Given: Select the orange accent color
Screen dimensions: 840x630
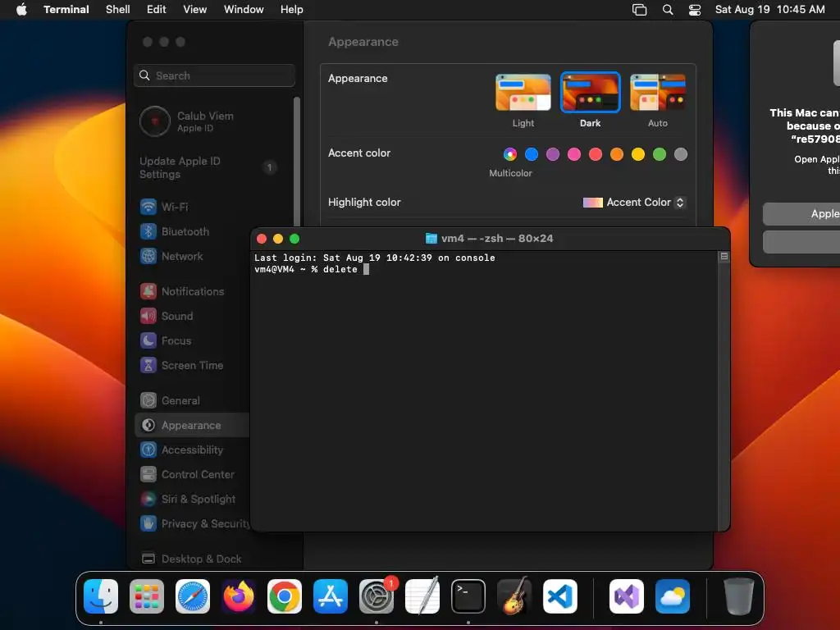Looking at the screenshot, I should click(617, 154).
